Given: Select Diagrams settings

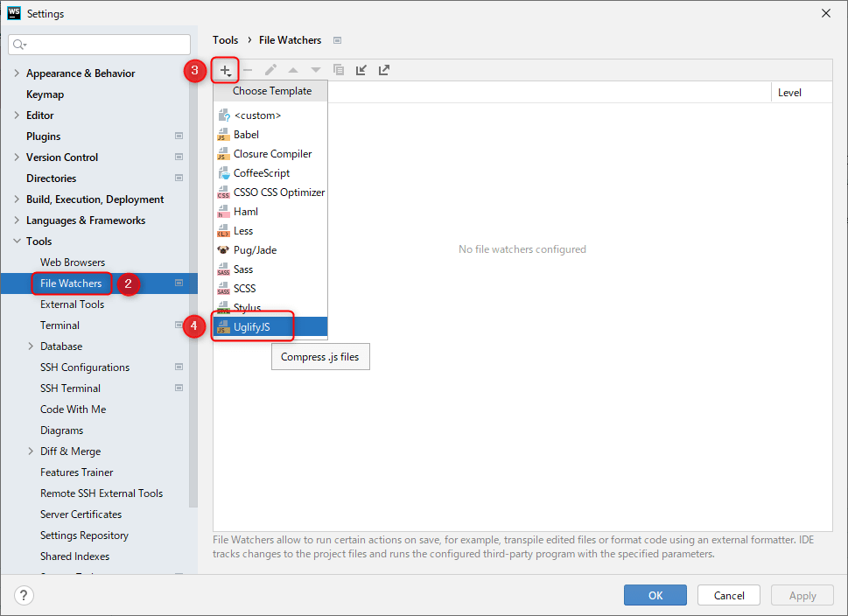Looking at the screenshot, I should coord(61,430).
